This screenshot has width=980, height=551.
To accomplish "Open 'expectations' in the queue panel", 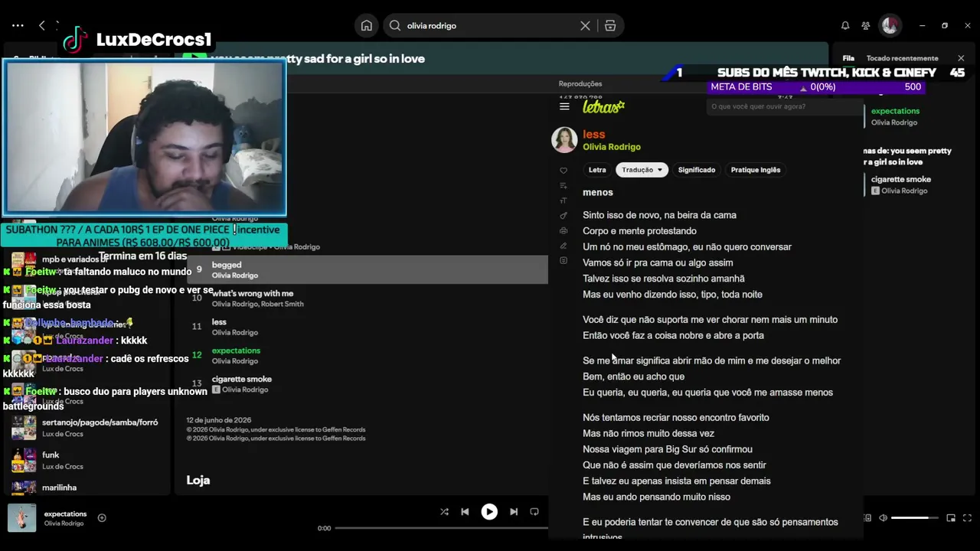I will coord(895,111).
